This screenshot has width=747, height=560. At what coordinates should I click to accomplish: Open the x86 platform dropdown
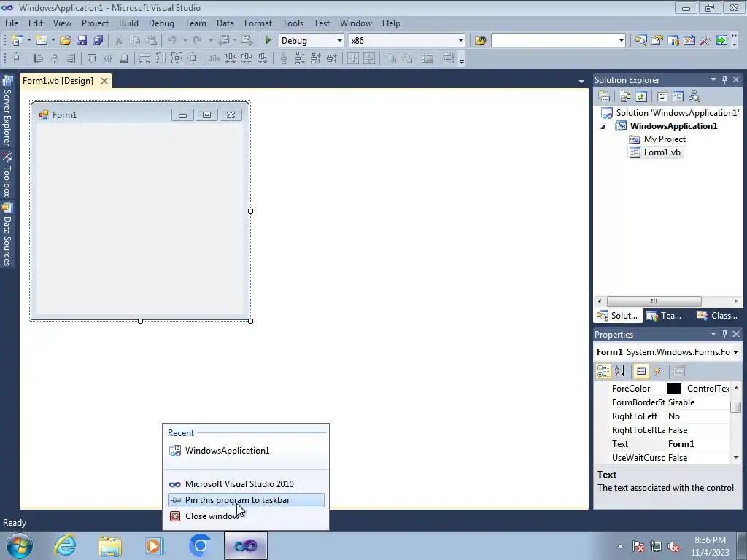coord(461,41)
